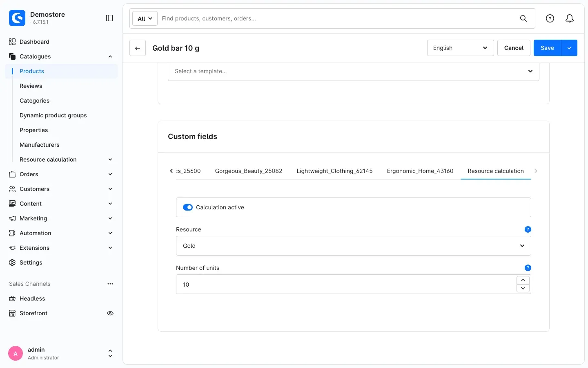Expand the Orders menu section
This screenshot has width=588, height=368.
point(110,174)
